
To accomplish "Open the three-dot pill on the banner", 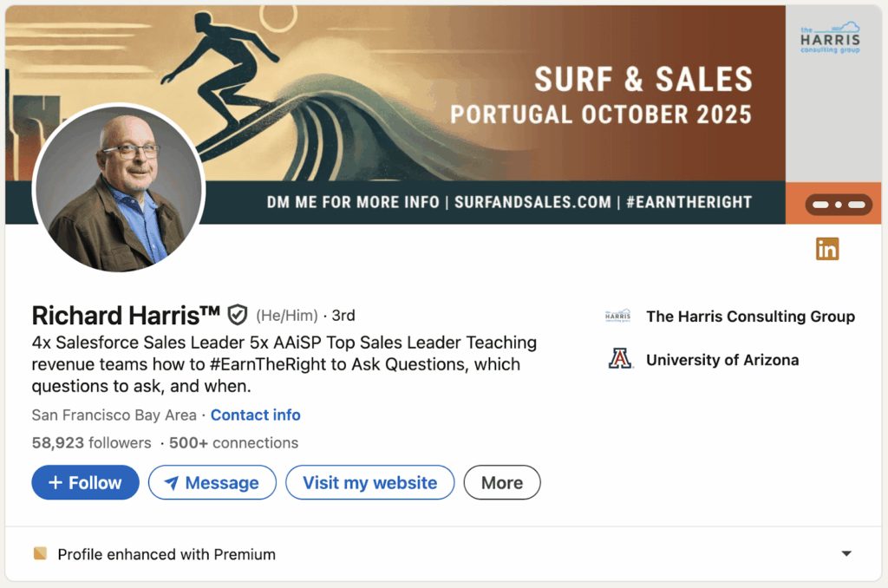I will (x=839, y=205).
